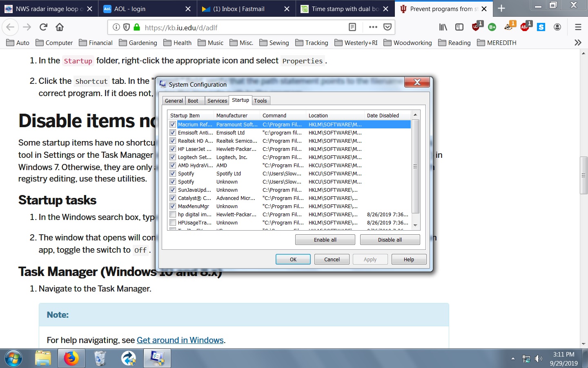
Task: Show hidden tray icons arrow
Action: point(513,359)
